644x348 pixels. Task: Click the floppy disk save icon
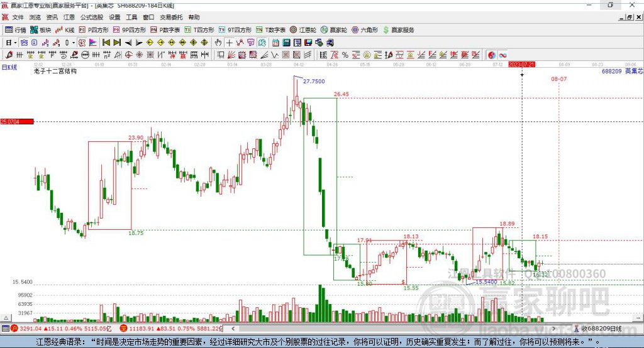pyautogui.click(x=308, y=43)
